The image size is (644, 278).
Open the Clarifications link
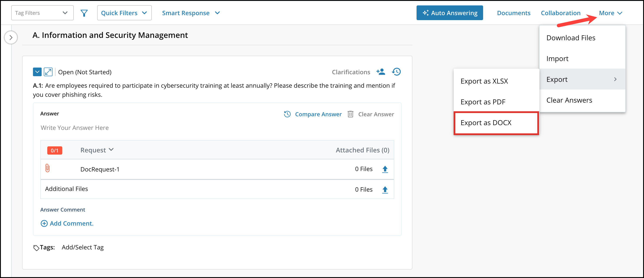coord(351,72)
